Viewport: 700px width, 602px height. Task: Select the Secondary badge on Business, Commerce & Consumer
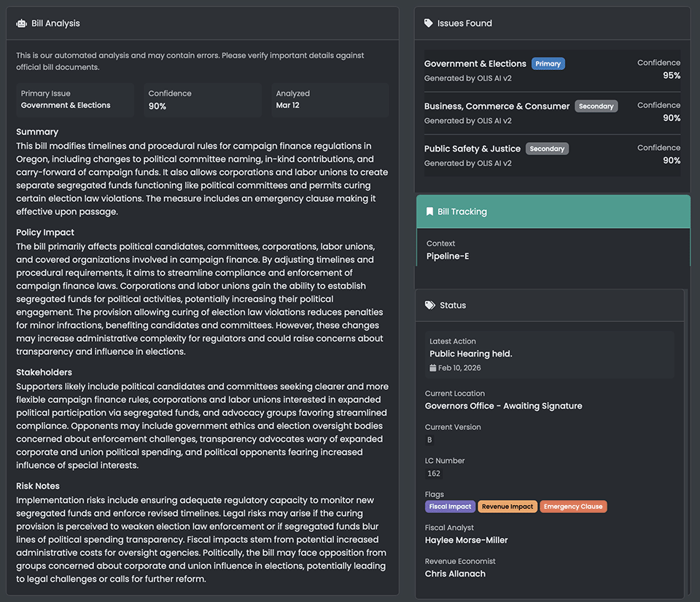596,106
